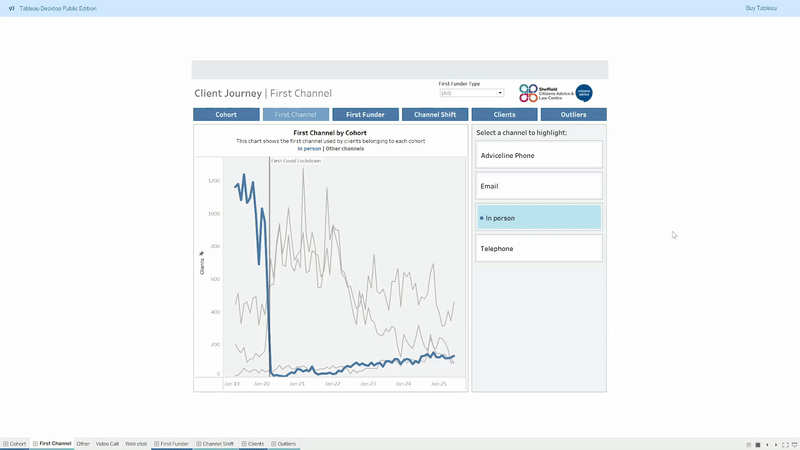
Task: Highlight the Adviceline Phone channel
Action: [539, 155]
